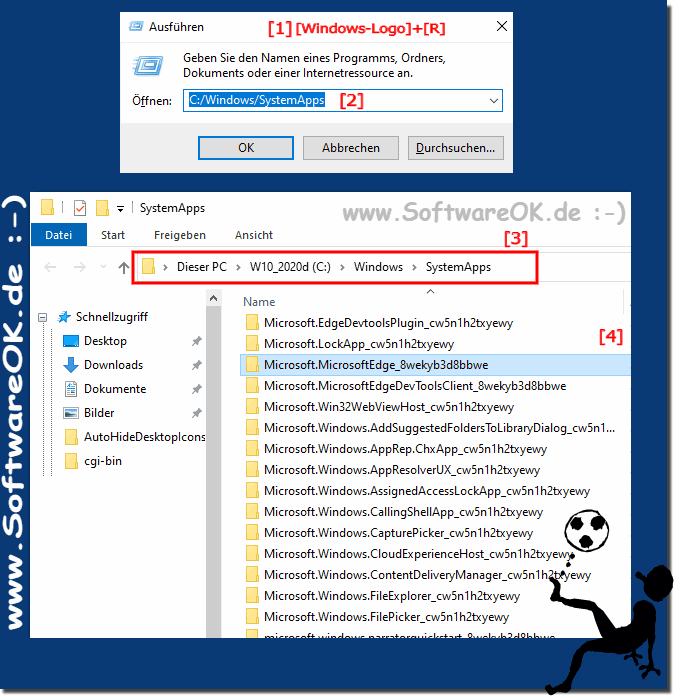
Task: Click Dieser PC in the address breadcrumb
Action: click(x=202, y=267)
